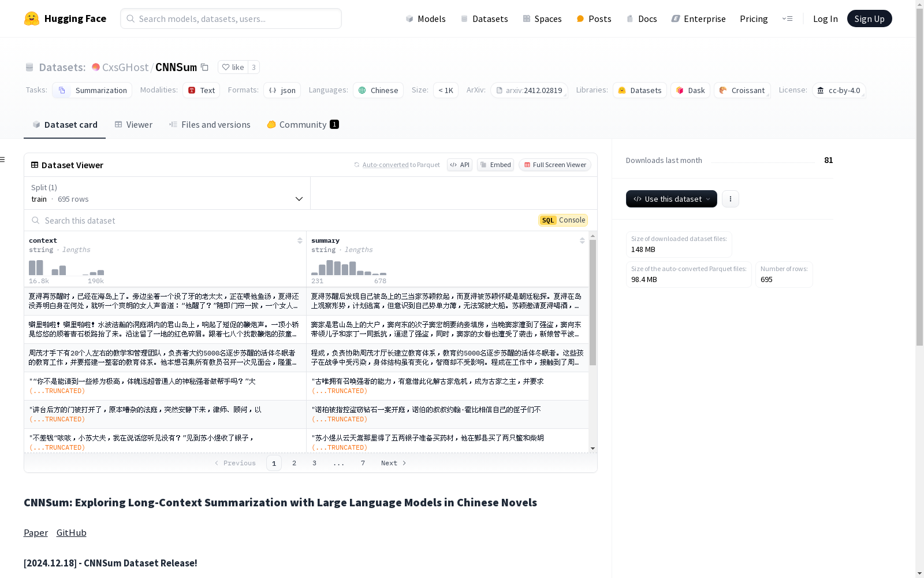Click the summary lengths histogram
924x578 pixels.
point(349,268)
